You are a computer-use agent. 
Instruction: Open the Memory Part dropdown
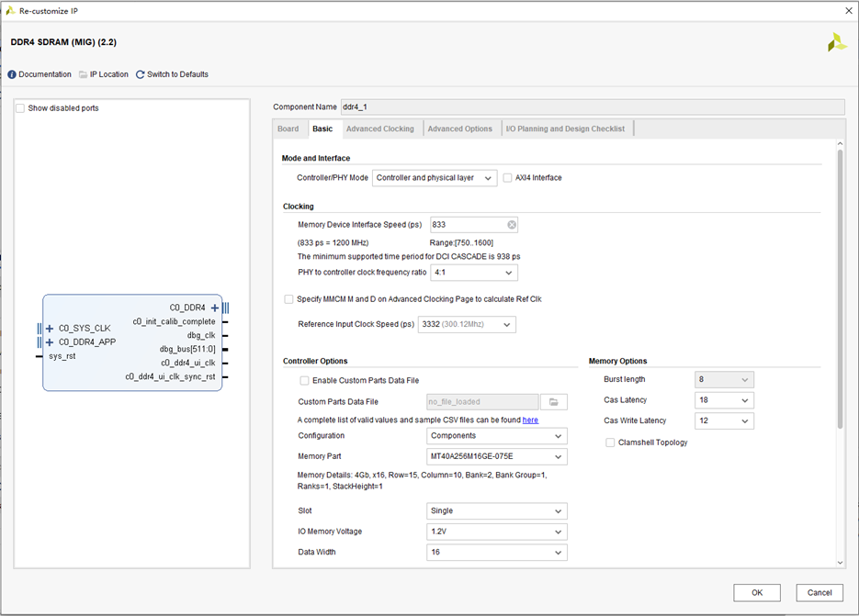pyautogui.click(x=496, y=456)
